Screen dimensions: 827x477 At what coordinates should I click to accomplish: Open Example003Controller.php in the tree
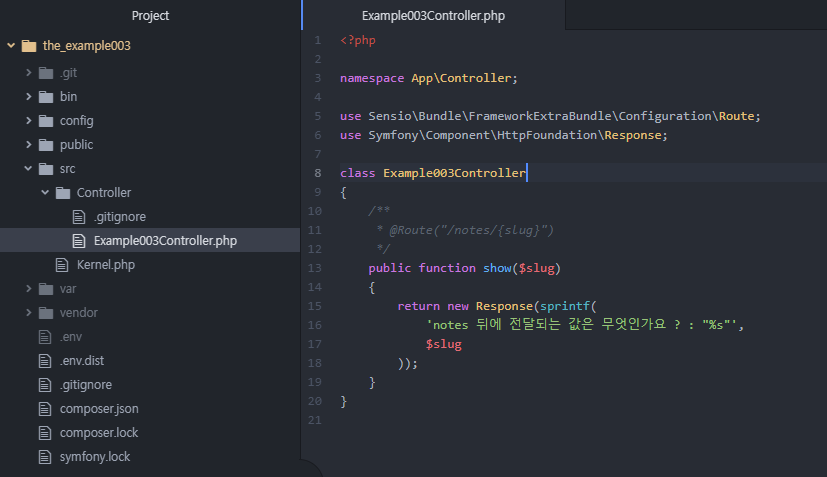pos(165,241)
